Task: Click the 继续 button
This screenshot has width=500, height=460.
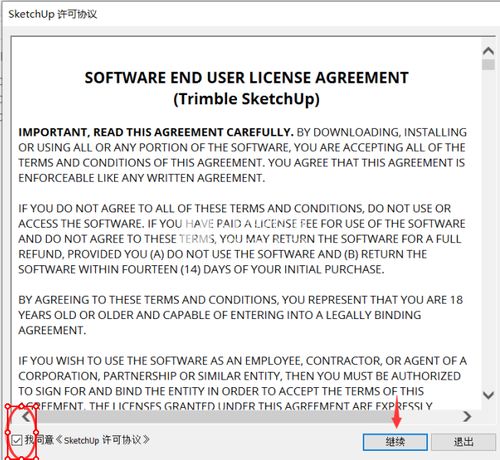Action: (x=395, y=442)
